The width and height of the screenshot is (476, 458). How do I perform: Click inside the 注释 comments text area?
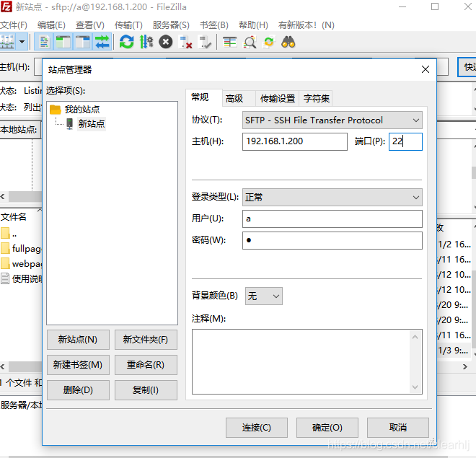[x=301, y=362]
